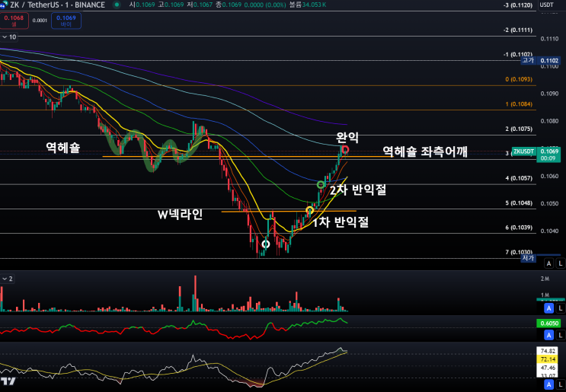Click the green 0.6050 indicator value label
566x392 pixels.
[x=548, y=323]
